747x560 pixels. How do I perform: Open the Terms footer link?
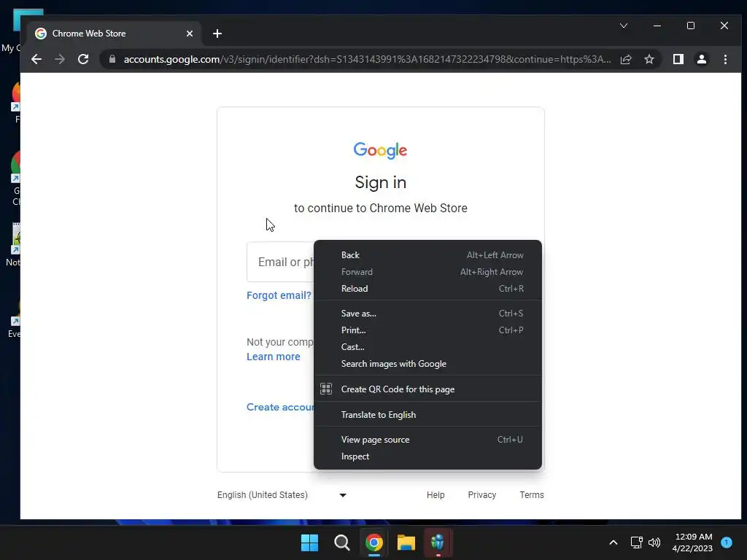(x=532, y=495)
